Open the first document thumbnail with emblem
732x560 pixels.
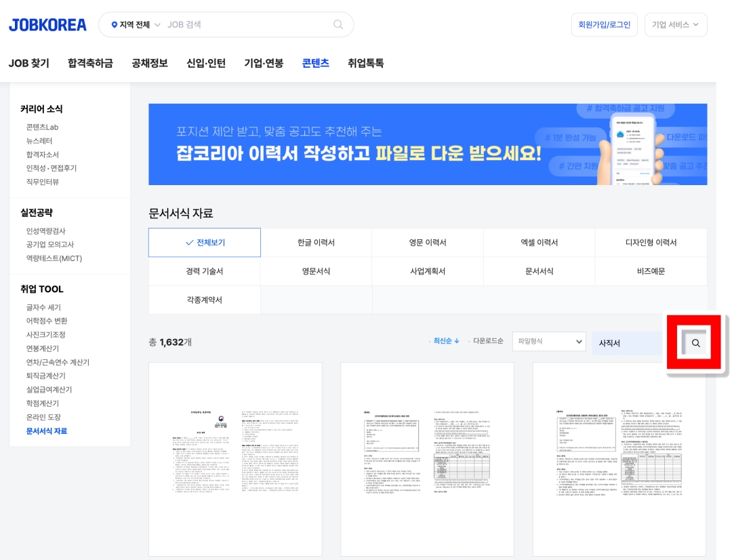(x=235, y=459)
